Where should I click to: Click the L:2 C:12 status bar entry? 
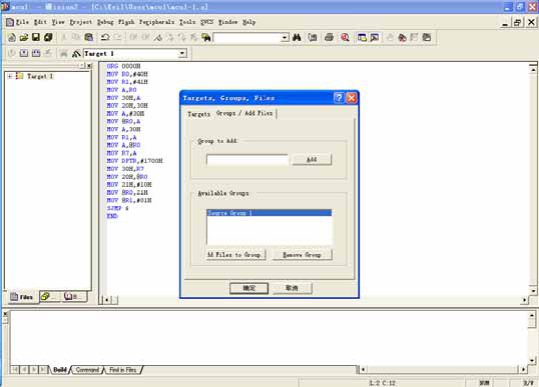pyautogui.click(x=382, y=383)
